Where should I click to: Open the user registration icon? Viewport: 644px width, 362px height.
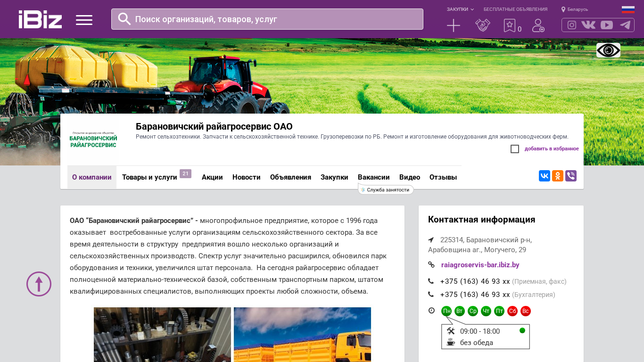coord(538,25)
